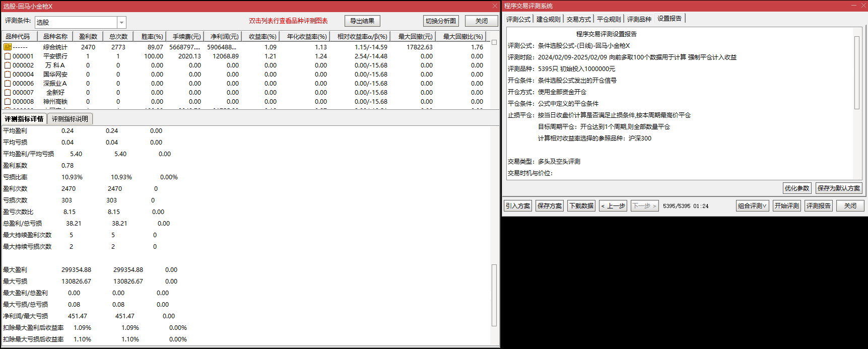Screen dimensions: 868x349
Task: Click 保存为默认方案 button
Action: pyautogui.click(x=839, y=188)
